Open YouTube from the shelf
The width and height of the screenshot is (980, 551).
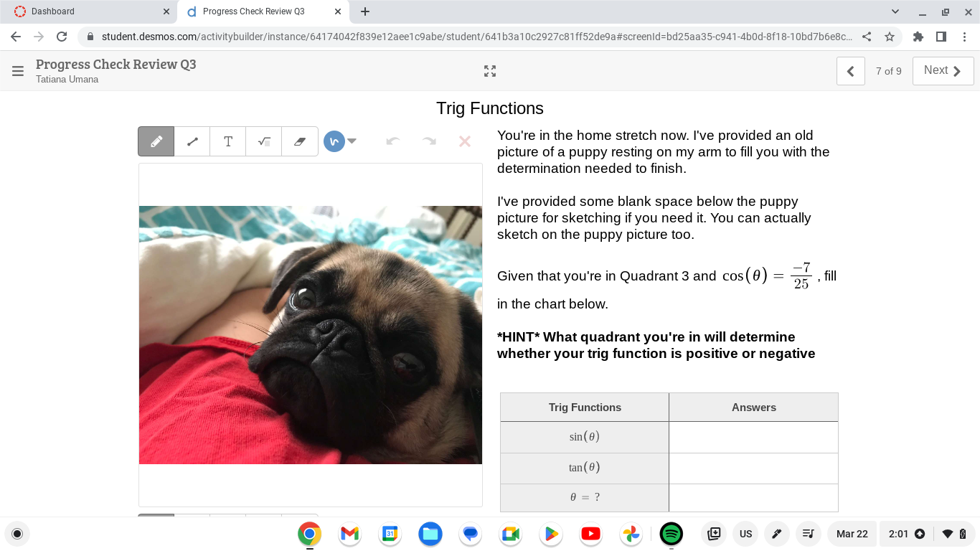pyautogui.click(x=591, y=534)
